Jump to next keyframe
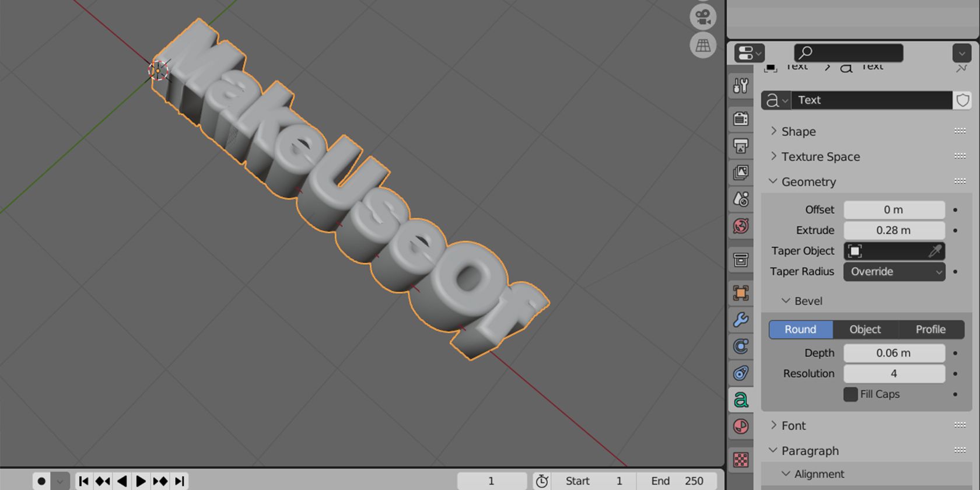The height and width of the screenshot is (490, 980). 160,481
